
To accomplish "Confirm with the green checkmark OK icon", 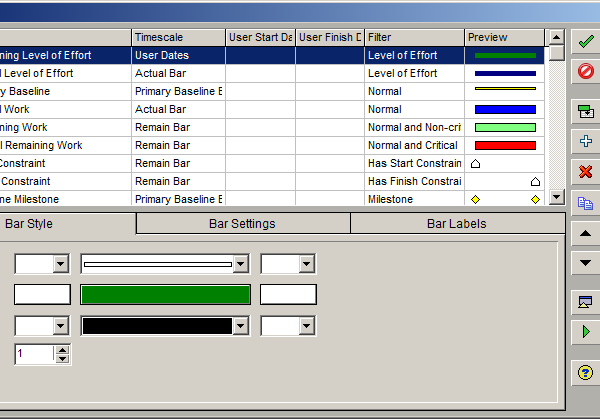I will [585, 41].
